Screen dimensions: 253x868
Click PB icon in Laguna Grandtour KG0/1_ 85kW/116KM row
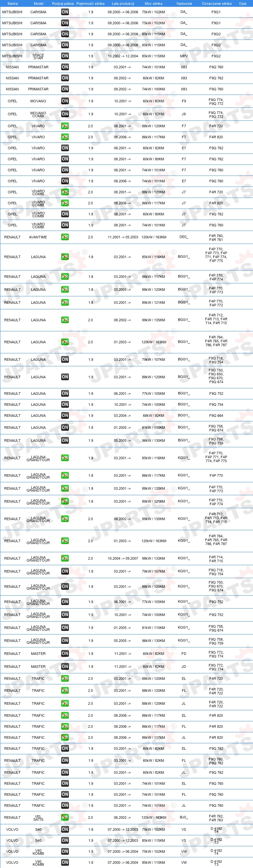pos(65,458)
